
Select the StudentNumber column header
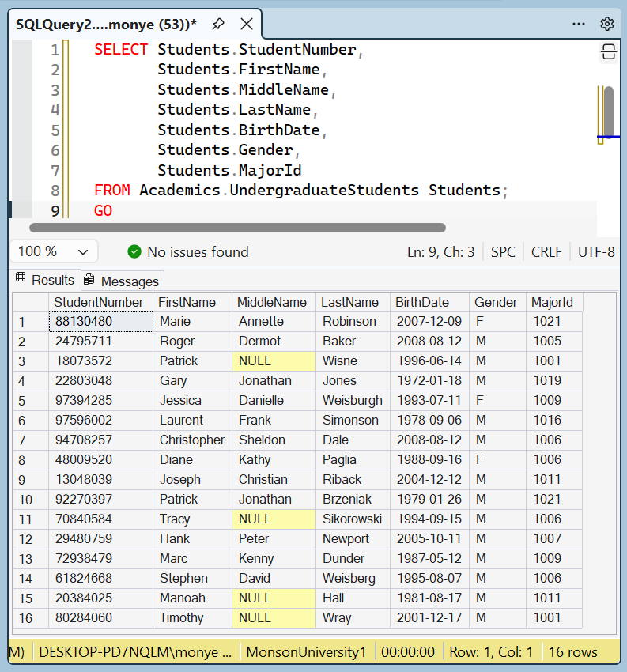click(100, 302)
